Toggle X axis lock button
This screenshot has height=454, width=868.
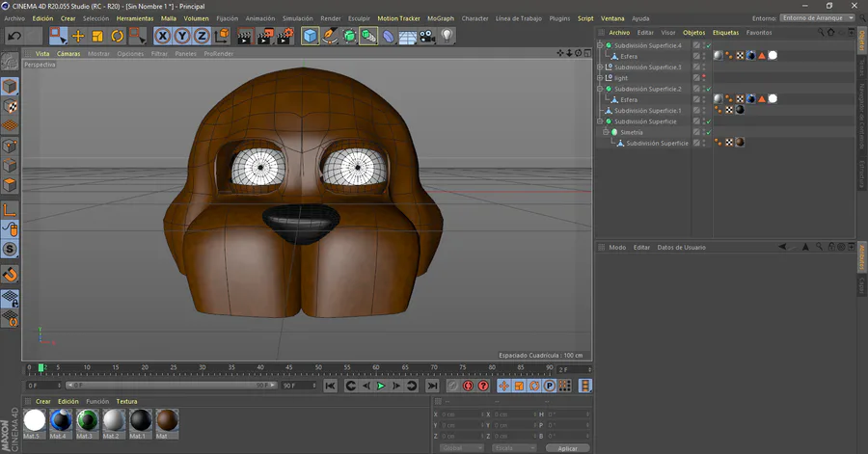(x=162, y=36)
